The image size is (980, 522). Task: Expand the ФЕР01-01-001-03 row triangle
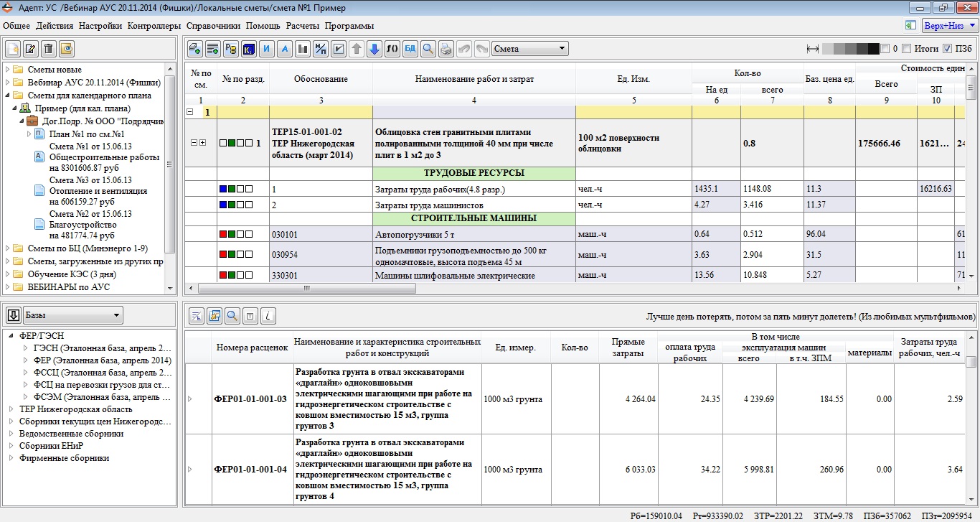(190, 399)
